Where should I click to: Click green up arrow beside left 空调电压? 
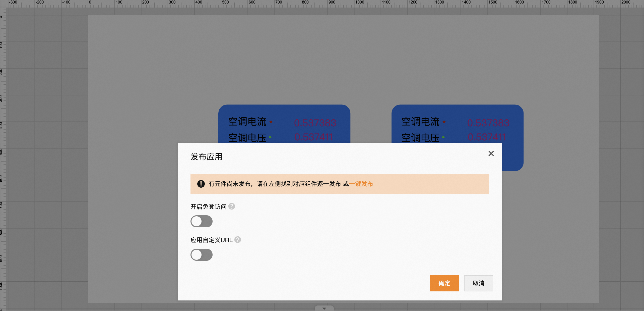point(270,137)
